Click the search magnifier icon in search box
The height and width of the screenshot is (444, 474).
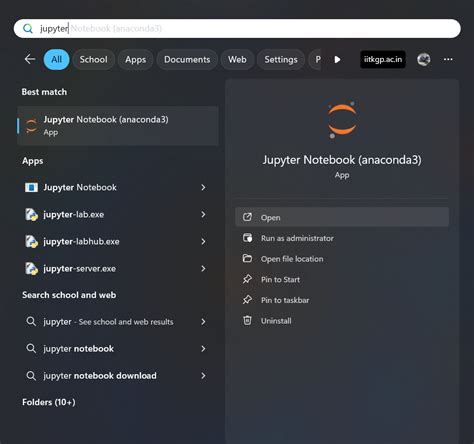click(x=28, y=29)
